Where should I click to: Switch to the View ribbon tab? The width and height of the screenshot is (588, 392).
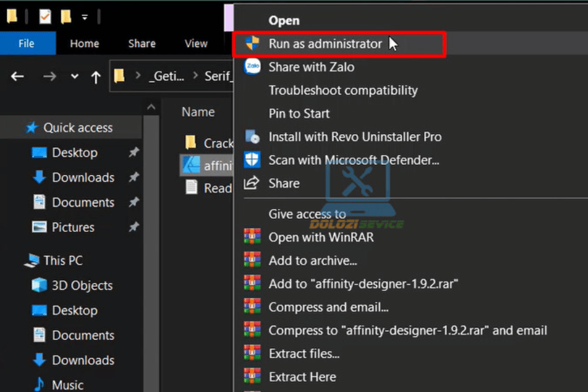pos(196,44)
